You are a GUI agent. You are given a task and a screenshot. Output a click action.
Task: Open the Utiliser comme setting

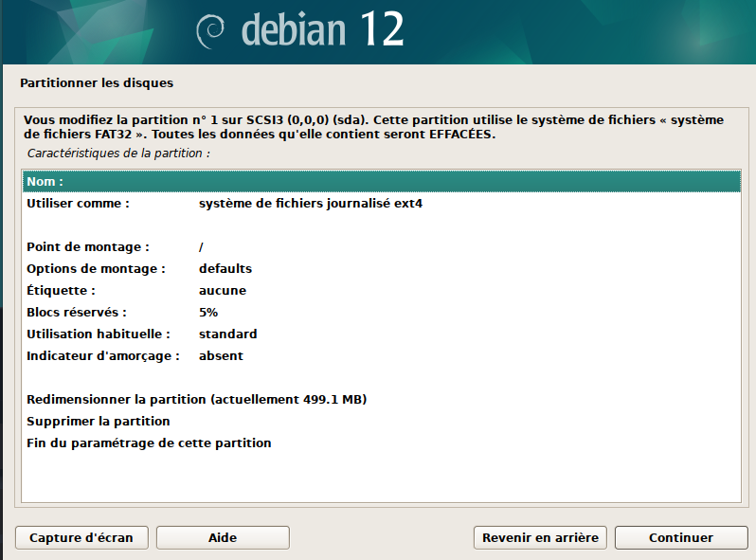click(382, 203)
